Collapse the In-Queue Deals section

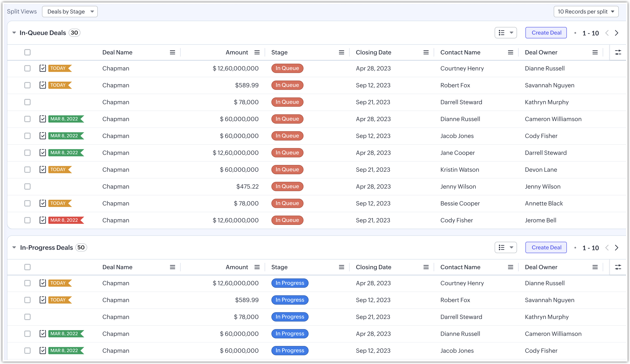pyautogui.click(x=14, y=33)
